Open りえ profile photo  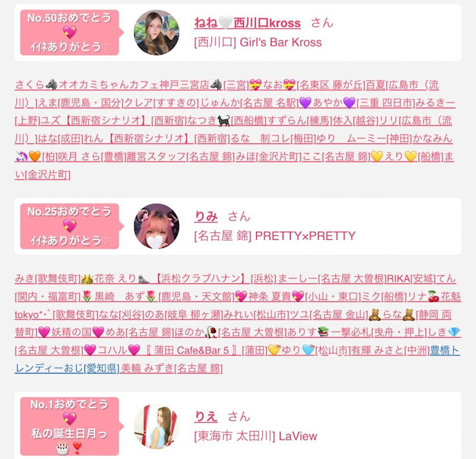(x=156, y=426)
